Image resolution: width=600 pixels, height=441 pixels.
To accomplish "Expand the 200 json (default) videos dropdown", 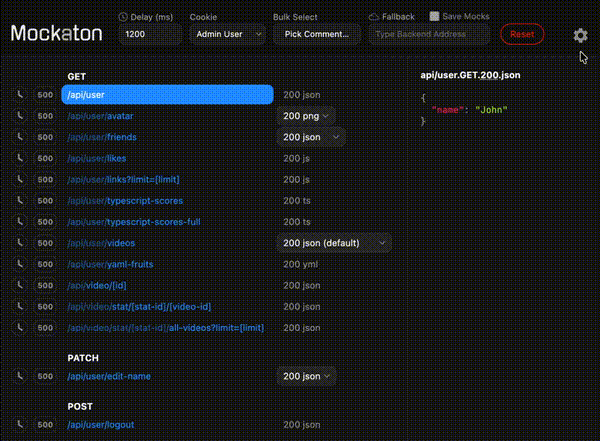I will 334,243.
